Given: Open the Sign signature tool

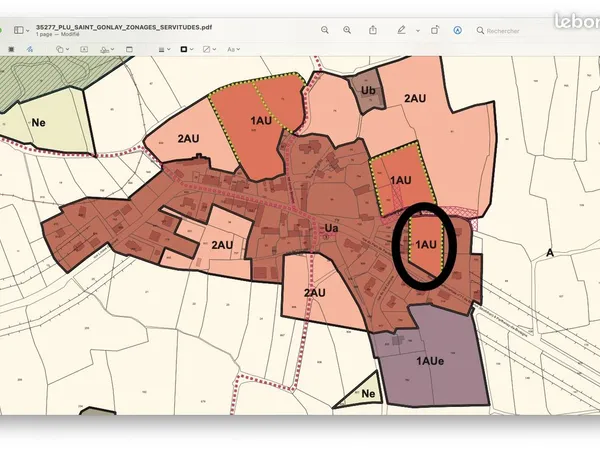Looking at the screenshot, I should coord(104,49).
